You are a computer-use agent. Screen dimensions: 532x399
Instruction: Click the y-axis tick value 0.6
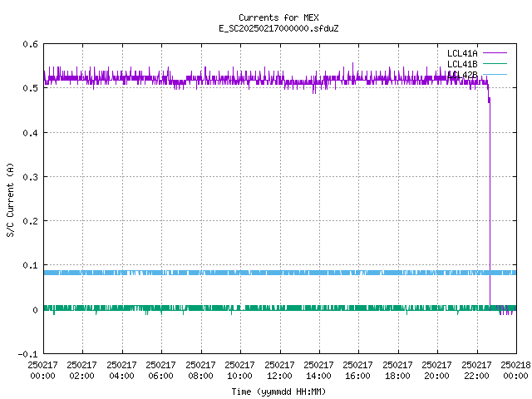pos(30,44)
